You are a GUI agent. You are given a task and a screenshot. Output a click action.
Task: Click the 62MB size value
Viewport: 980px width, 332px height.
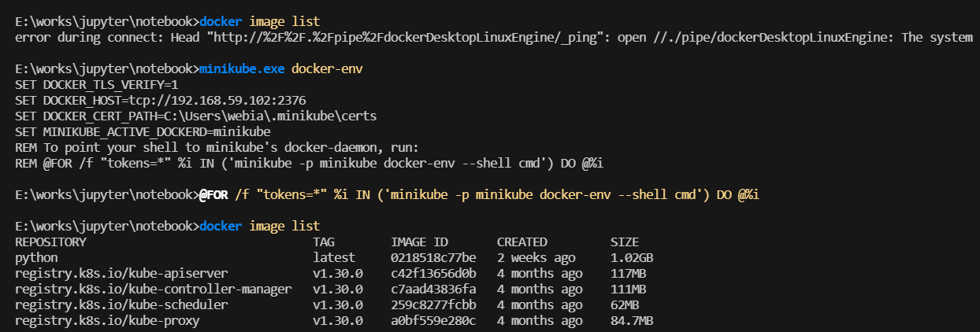click(625, 304)
